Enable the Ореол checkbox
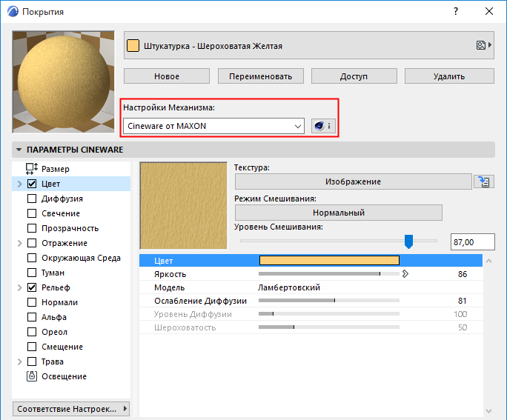 (x=32, y=332)
